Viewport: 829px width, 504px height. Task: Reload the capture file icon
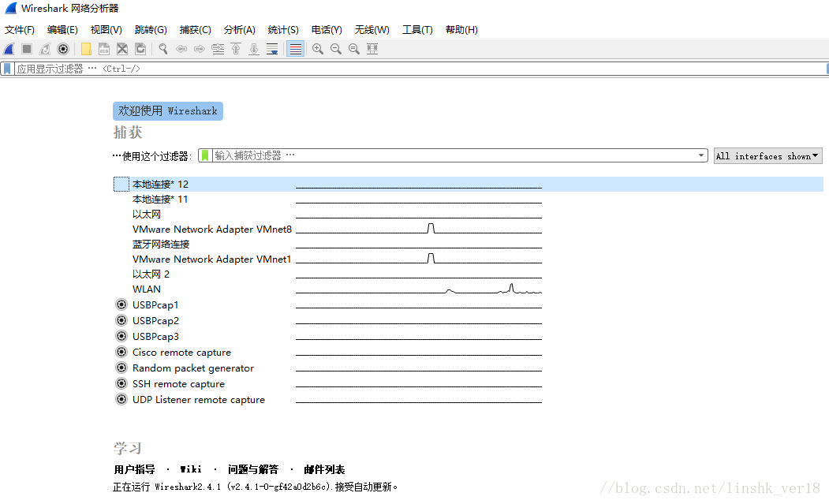(140, 49)
